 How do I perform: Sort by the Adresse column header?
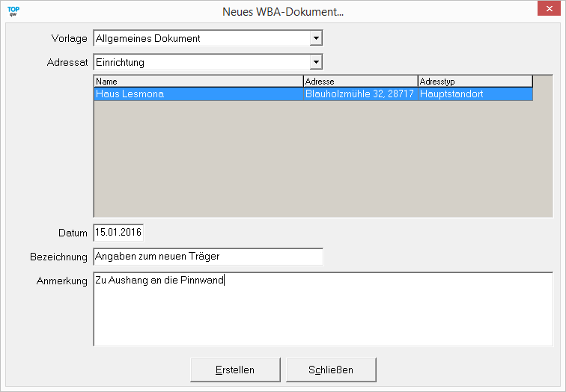coord(360,81)
